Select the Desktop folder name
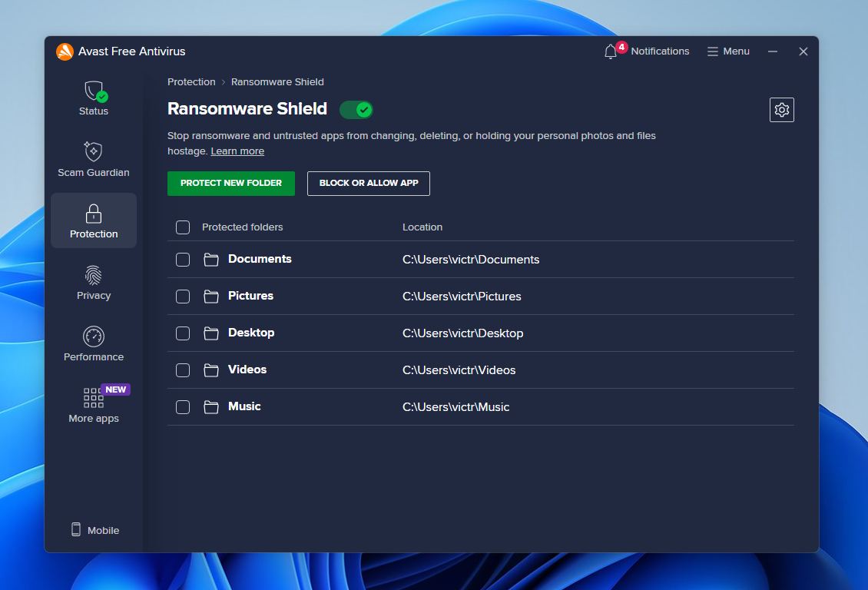 (x=251, y=333)
